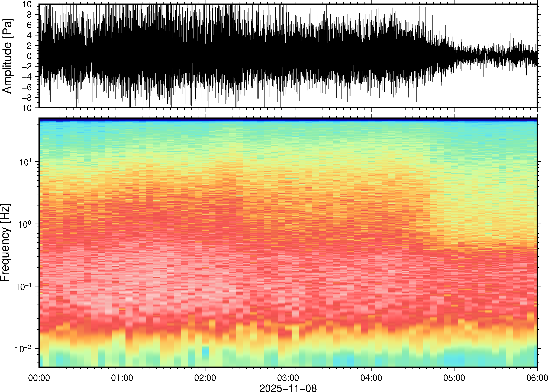This screenshot has width=548, height=392.
Task: Click the amplitude tick label 0
Action: point(30,56)
